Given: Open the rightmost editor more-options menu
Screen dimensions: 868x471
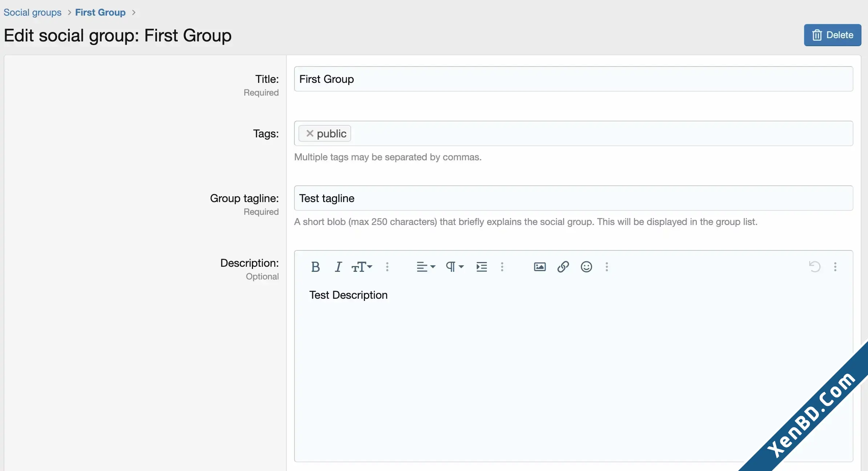Looking at the screenshot, I should coord(835,267).
